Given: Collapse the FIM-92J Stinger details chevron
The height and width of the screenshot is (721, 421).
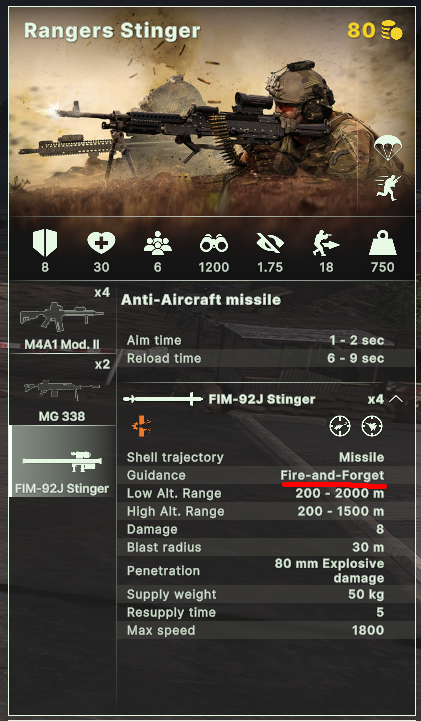Looking at the screenshot, I should coord(396,399).
